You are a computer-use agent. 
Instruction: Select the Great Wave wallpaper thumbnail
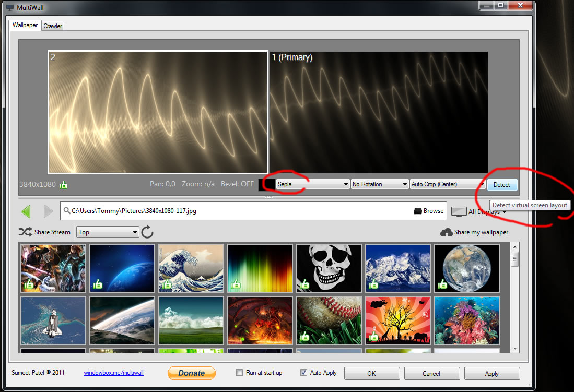click(191, 268)
